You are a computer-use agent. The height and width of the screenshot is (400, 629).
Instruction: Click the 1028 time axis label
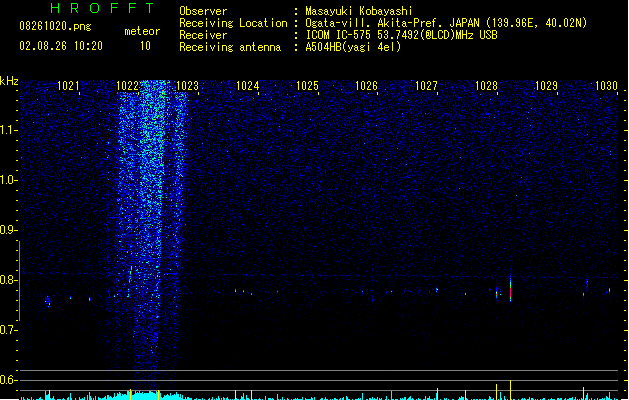pyautogui.click(x=486, y=86)
